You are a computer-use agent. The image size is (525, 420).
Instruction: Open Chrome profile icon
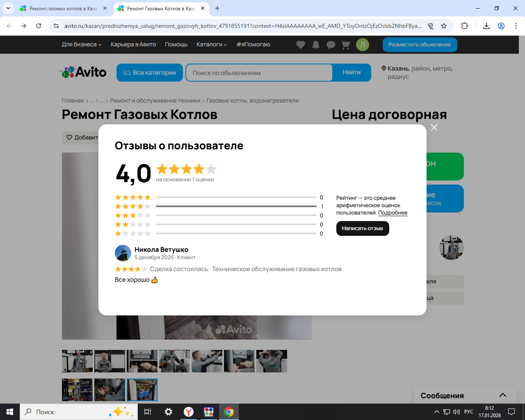point(501,26)
